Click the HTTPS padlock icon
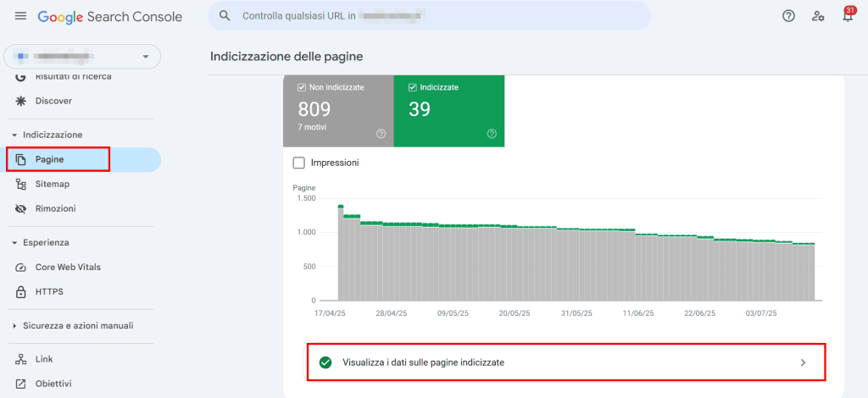This screenshot has width=868, height=398. 21,292
